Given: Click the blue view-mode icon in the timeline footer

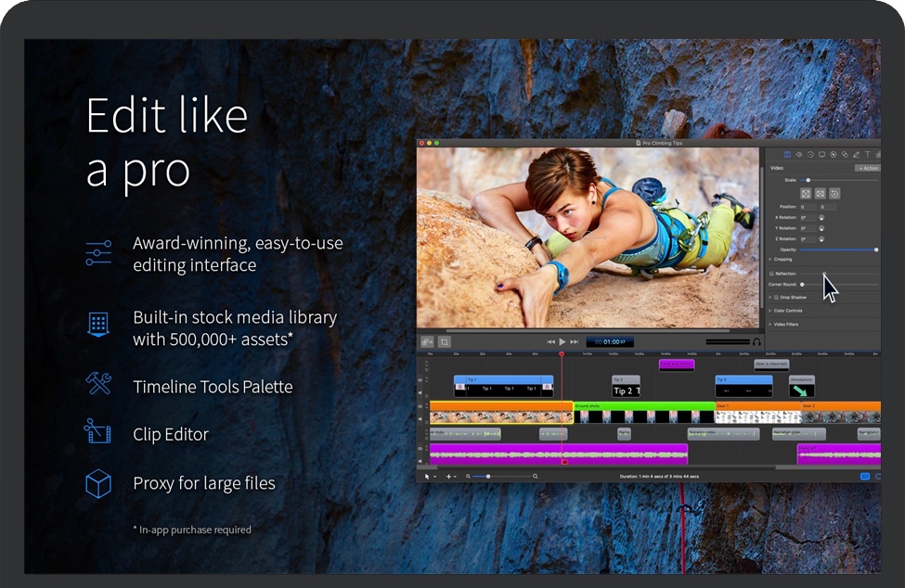Looking at the screenshot, I should tap(864, 477).
